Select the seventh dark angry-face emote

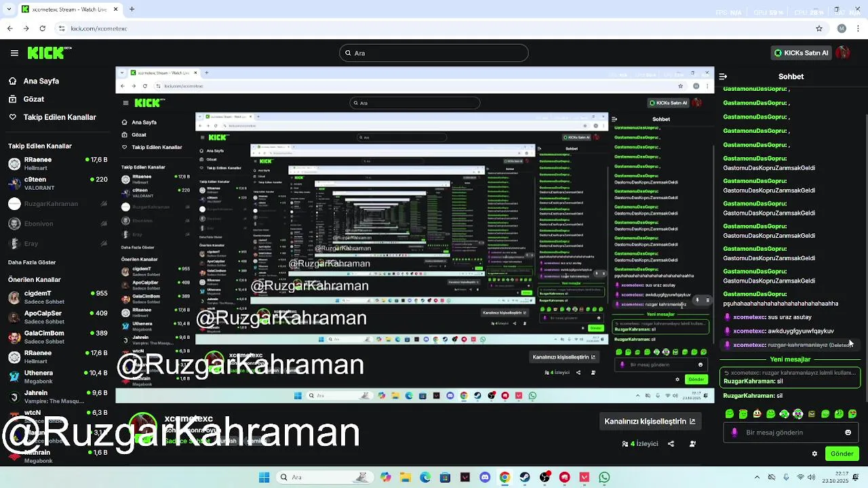[812, 413]
